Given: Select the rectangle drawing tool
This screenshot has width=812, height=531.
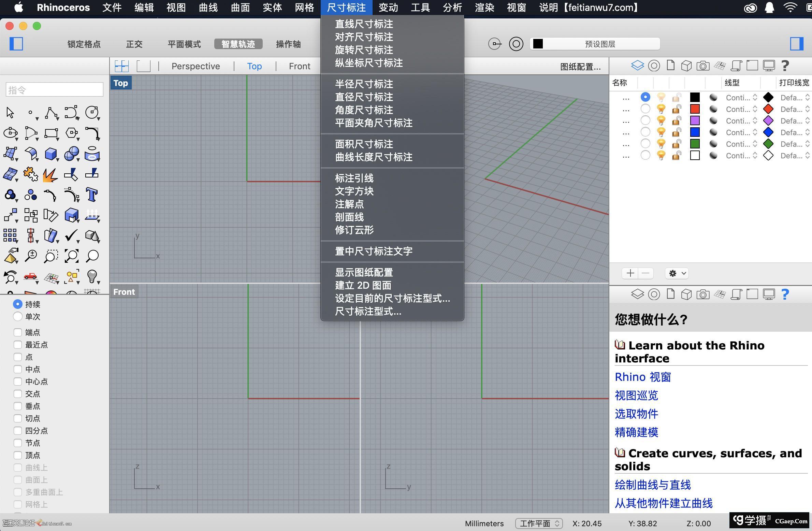Looking at the screenshot, I should click(x=51, y=133).
